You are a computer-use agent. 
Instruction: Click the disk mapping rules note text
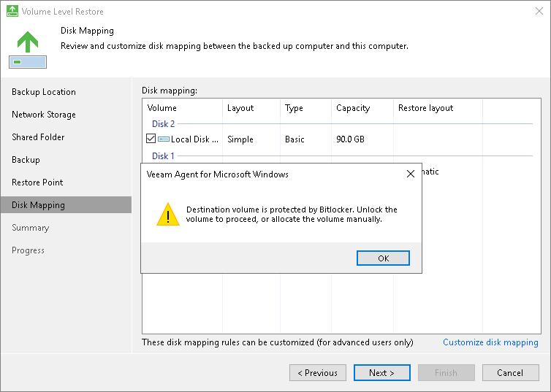(277, 342)
